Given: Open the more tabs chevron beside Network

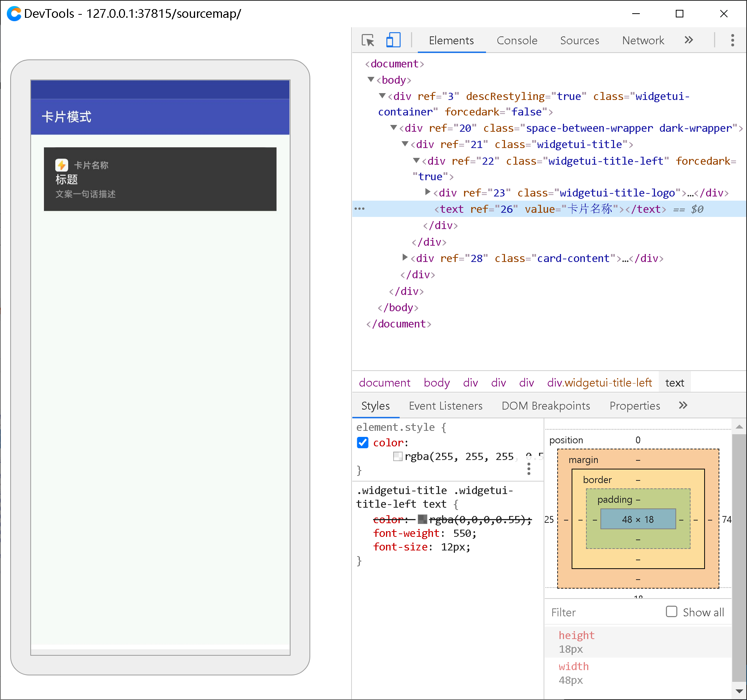Looking at the screenshot, I should [689, 40].
